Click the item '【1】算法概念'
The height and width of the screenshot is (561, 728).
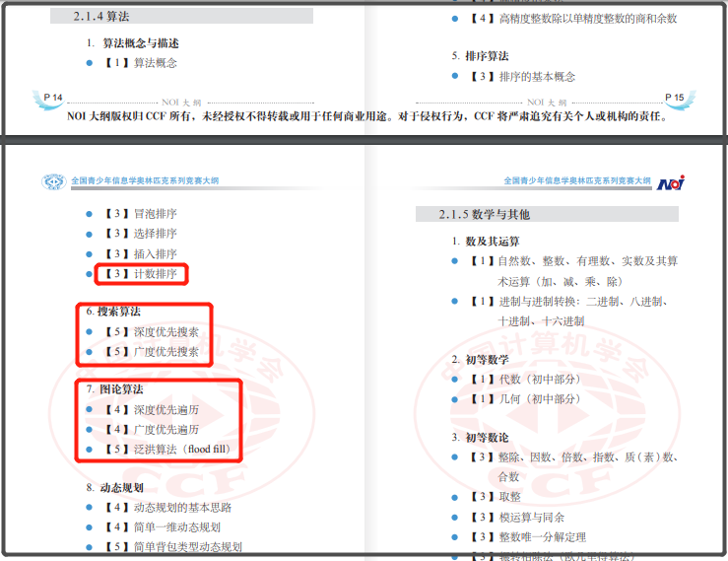(x=141, y=63)
